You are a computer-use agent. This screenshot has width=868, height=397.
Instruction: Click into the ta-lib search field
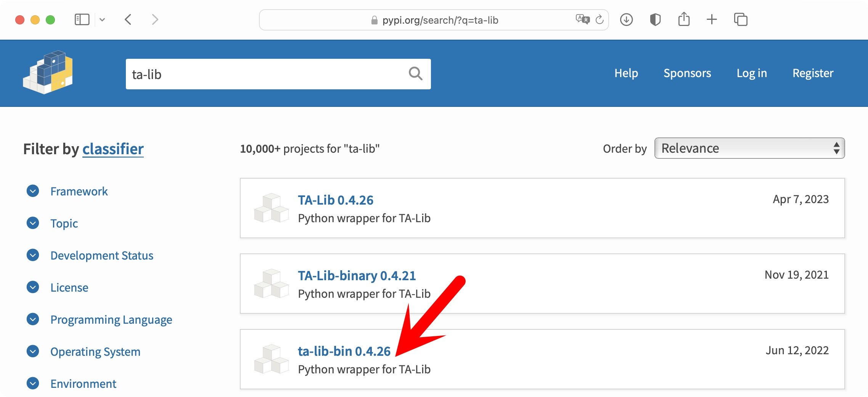(x=267, y=74)
